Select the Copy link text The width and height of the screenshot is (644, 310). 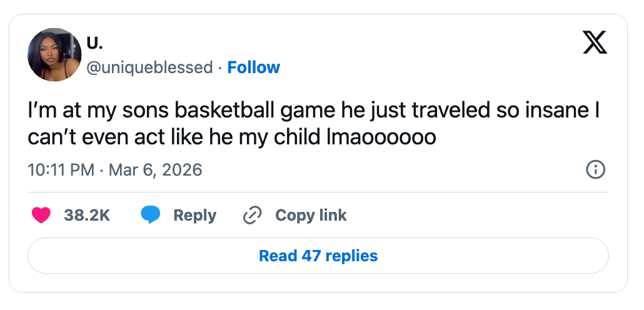point(311,216)
